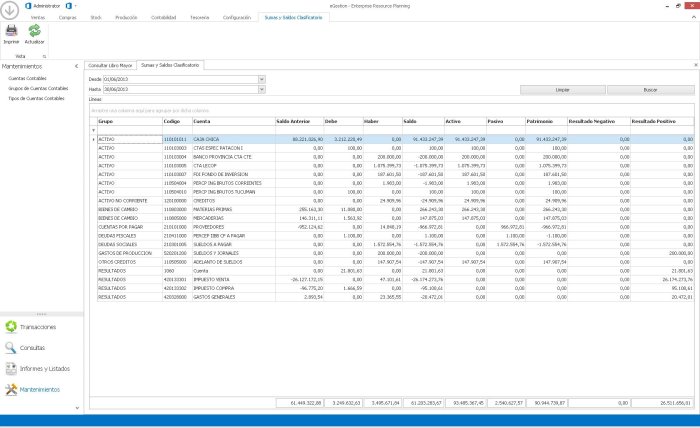700x428 pixels.
Task: Click the Actualizar refresh icon
Action: (34, 33)
